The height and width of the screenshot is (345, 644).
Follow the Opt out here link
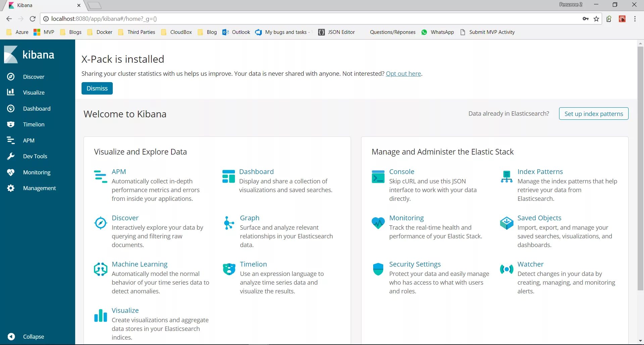point(403,74)
